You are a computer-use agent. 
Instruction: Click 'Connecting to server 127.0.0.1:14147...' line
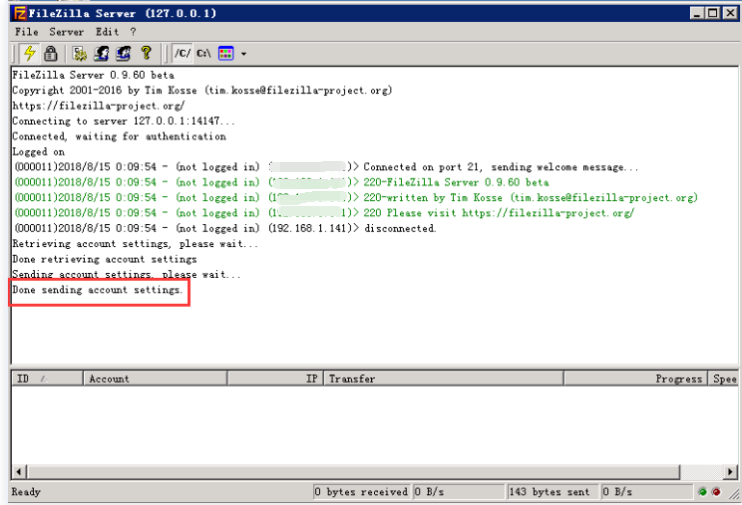point(124,121)
